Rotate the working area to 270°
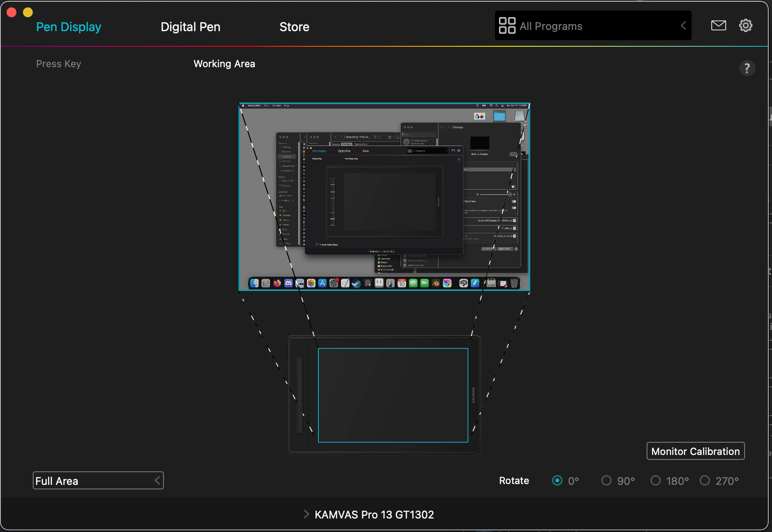Viewport: 772px width, 532px height. point(705,480)
